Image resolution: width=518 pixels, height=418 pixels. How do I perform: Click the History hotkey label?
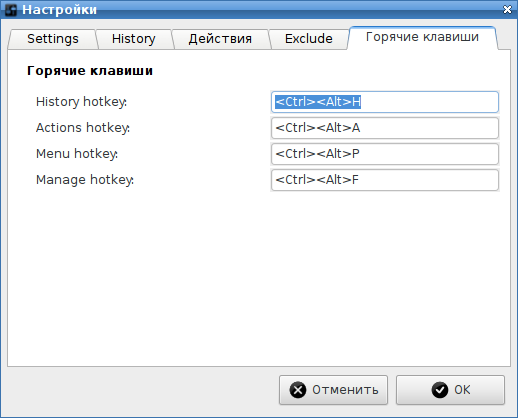tap(81, 102)
